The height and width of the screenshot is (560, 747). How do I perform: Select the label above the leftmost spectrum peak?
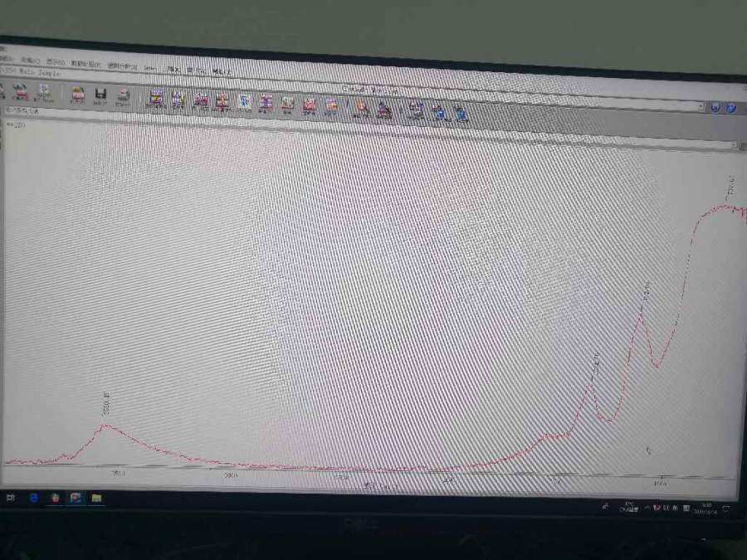click(106, 404)
